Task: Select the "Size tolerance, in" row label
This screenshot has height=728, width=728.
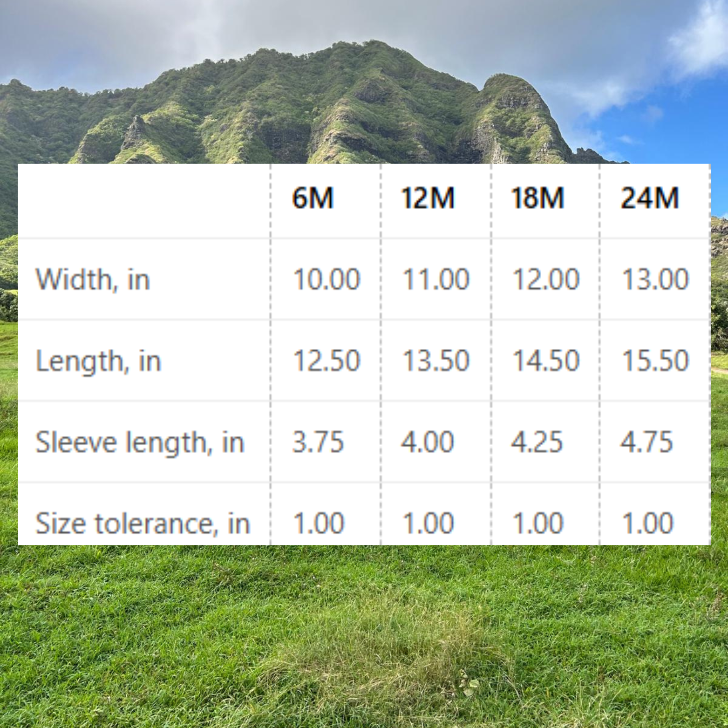Action: [x=143, y=523]
